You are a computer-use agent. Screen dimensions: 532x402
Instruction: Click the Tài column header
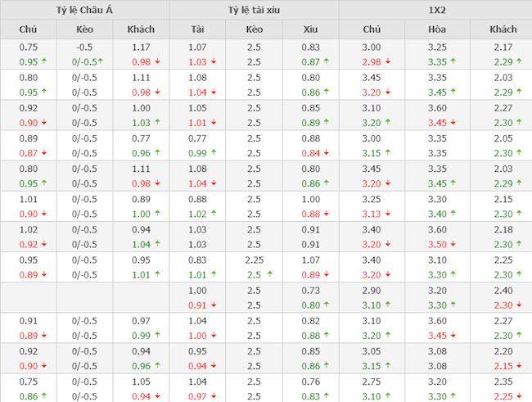click(197, 29)
